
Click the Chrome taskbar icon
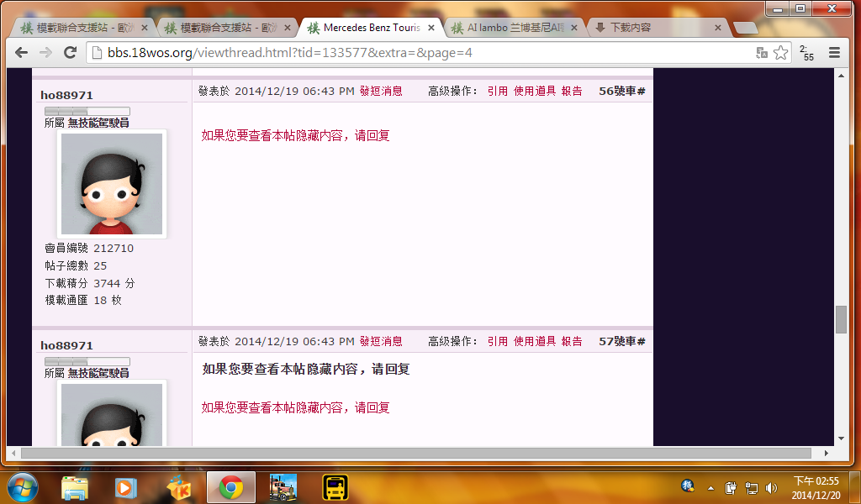(x=231, y=487)
